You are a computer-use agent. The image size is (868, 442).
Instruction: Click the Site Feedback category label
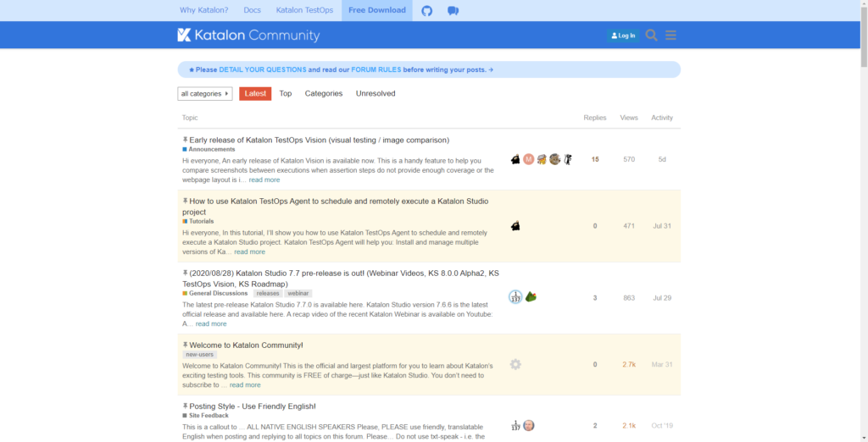205,416
